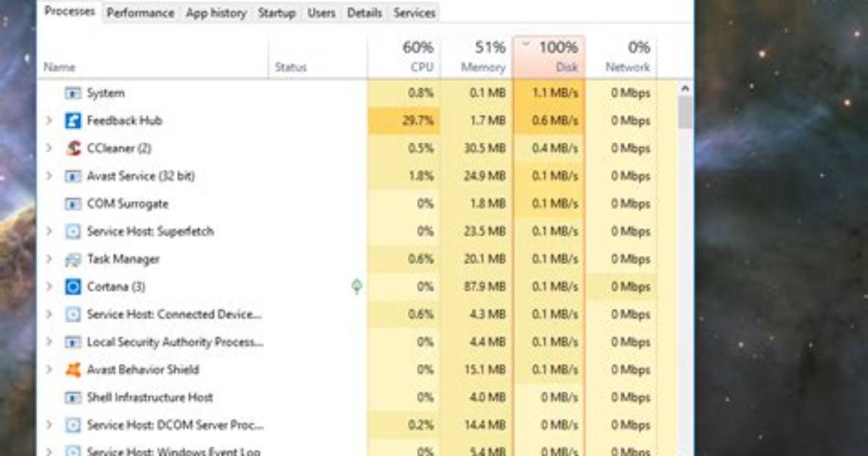Image resolution: width=868 pixels, height=456 pixels.
Task: Expand the Task Manager process row
Action: (x=49, y=258)
